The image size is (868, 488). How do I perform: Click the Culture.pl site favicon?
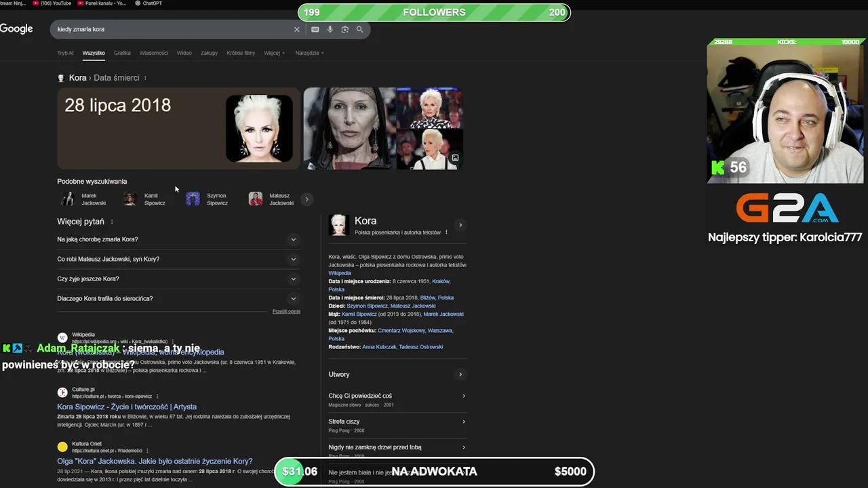pos(62,392)
